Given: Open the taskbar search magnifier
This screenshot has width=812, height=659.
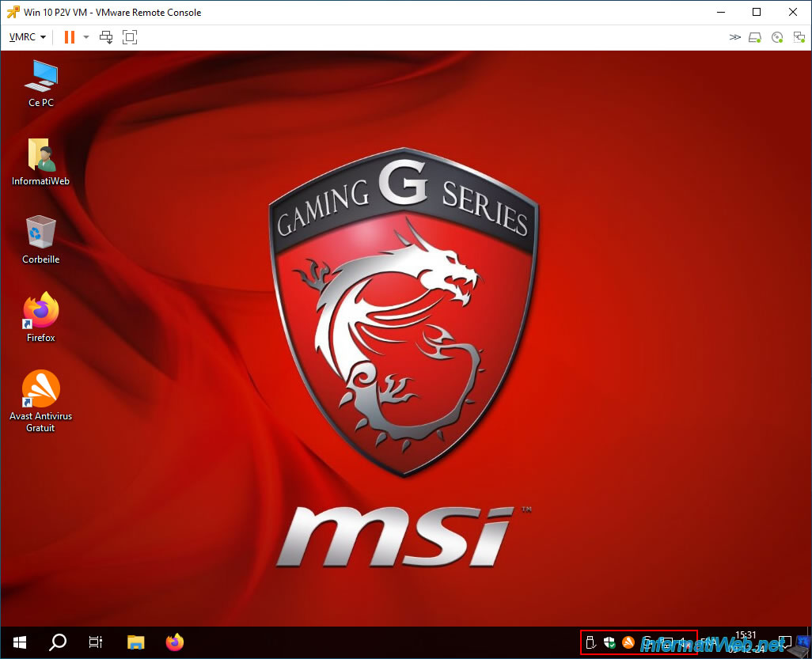Looking at the screenshot, I should click(58, 642).
